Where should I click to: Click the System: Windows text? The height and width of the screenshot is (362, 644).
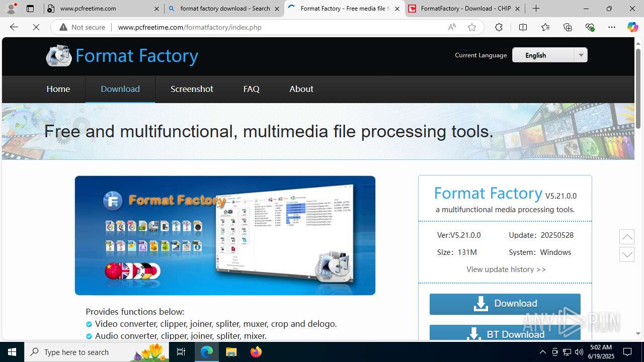(x=540, y=252)
